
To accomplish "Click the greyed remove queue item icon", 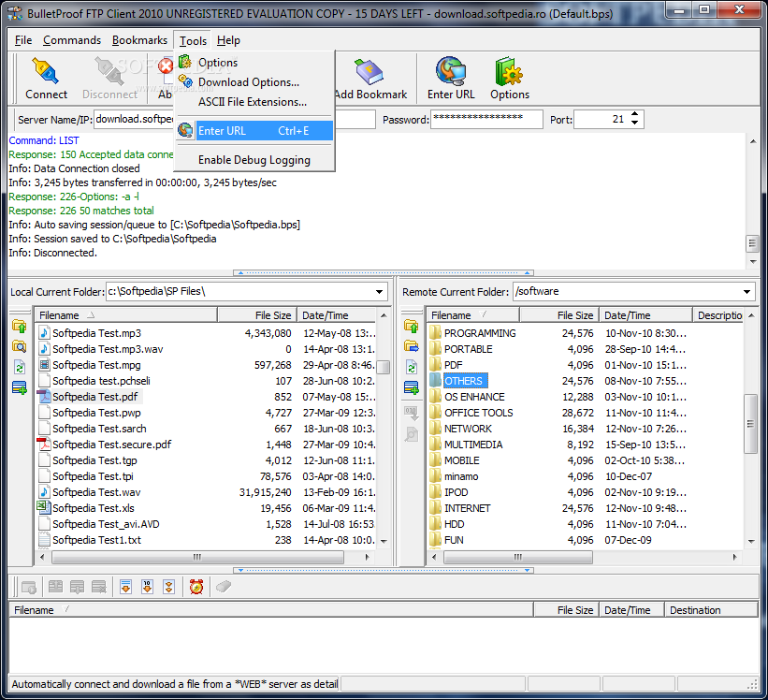I will (x=98, y=587).
